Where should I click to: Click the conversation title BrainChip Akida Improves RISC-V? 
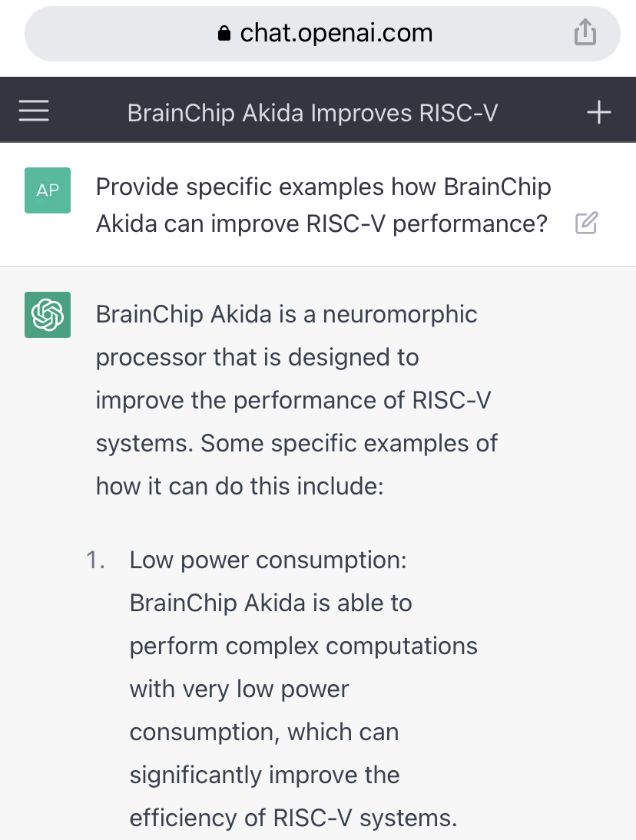point(313,113)
